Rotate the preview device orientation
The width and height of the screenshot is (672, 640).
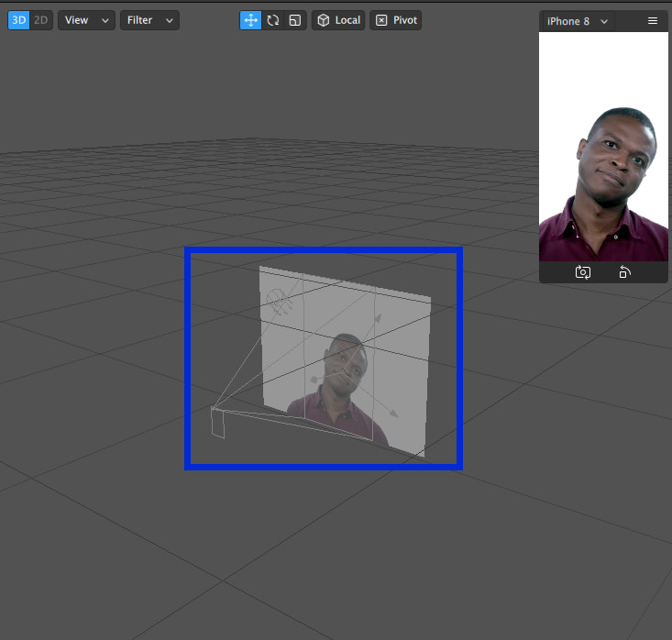click(x=624, y=272)
